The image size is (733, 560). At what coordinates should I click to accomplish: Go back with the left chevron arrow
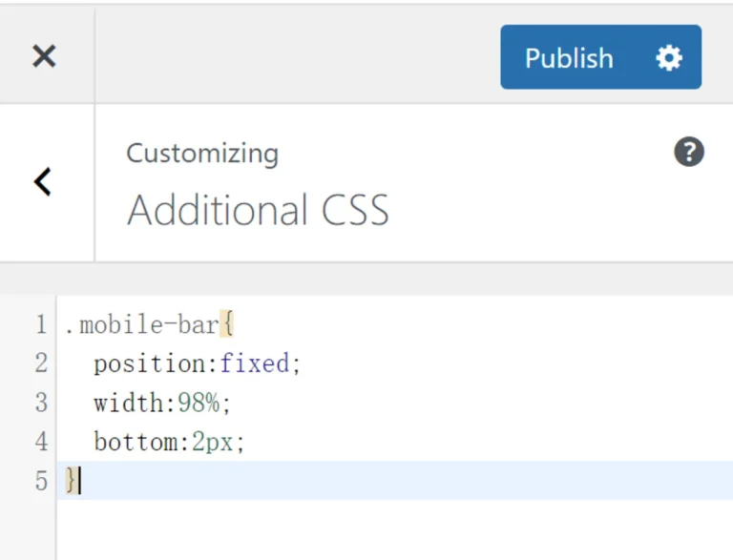point(43,181)
